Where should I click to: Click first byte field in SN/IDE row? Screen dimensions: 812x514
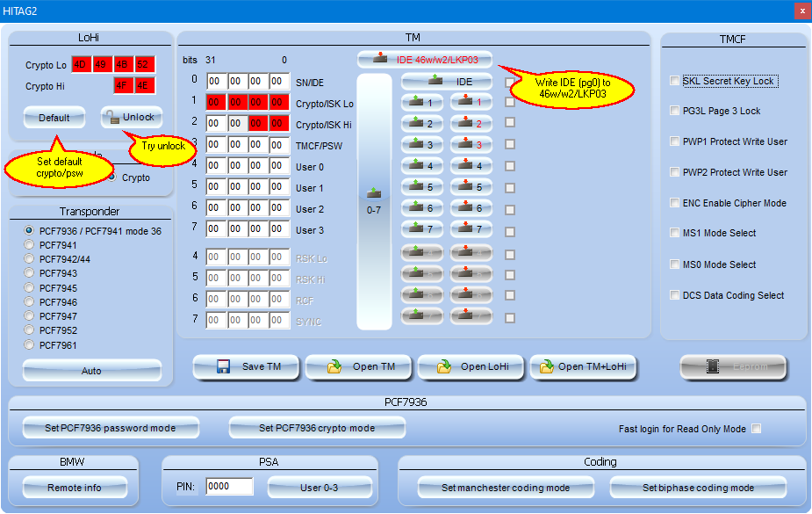click(x=216, y=82)
